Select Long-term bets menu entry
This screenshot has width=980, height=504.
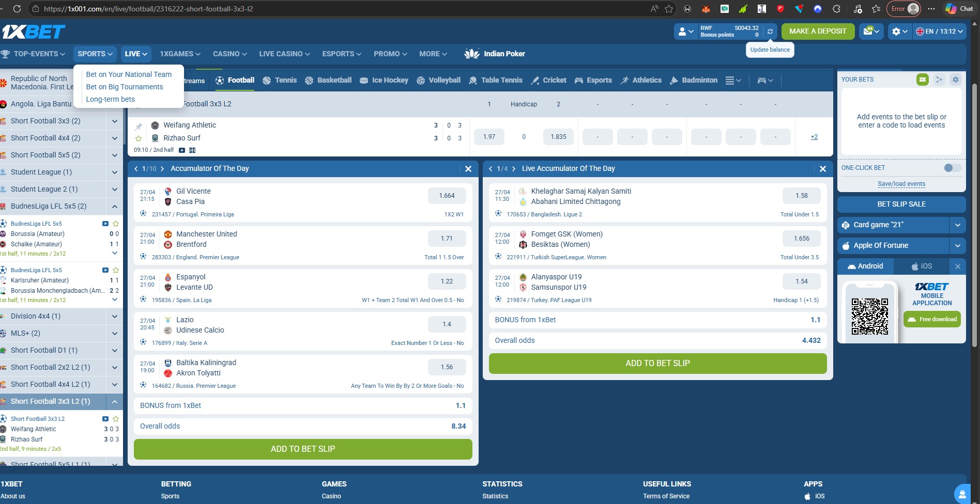[110, 99]
